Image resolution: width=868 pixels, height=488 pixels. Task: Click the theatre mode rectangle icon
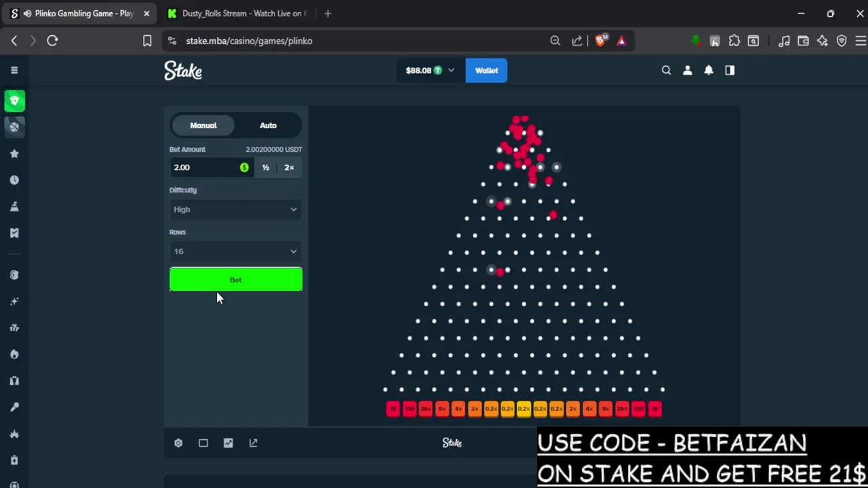coord(203,443)
